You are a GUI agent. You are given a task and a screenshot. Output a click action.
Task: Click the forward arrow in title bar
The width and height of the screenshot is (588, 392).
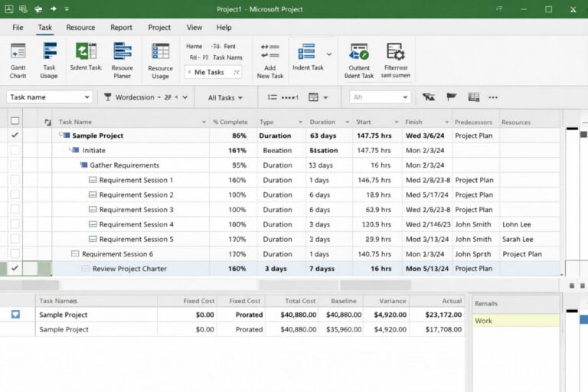[x=53, y=8]
